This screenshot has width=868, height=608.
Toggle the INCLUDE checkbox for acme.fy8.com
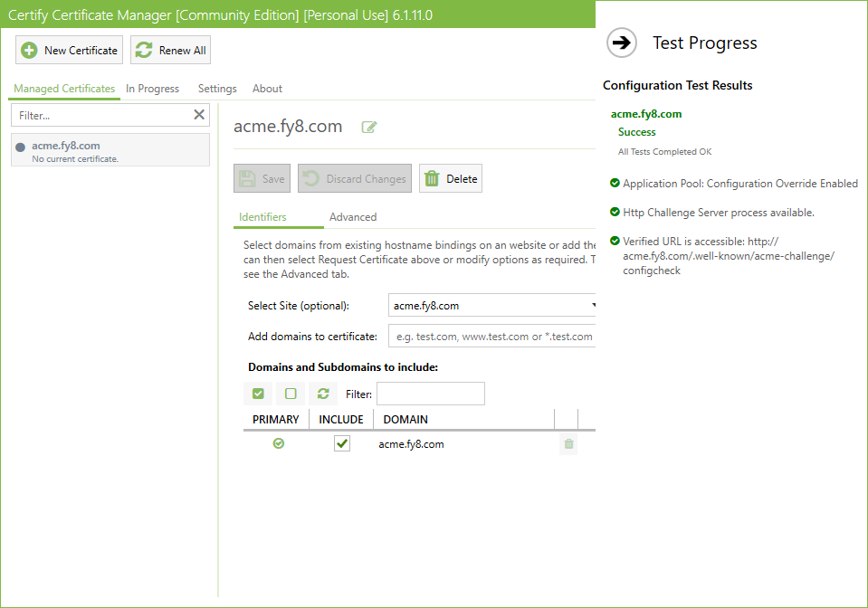pyautogui.click(x=342, y=443)
